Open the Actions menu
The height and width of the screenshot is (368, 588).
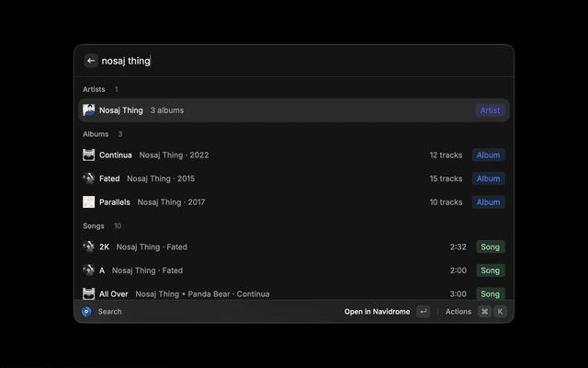tap(458, 312)
